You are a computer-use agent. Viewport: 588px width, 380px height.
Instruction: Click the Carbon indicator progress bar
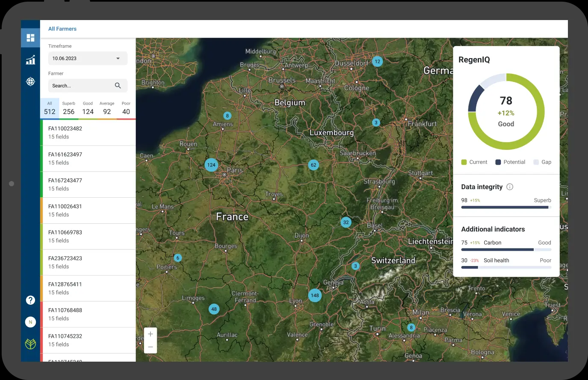(506, 249)
